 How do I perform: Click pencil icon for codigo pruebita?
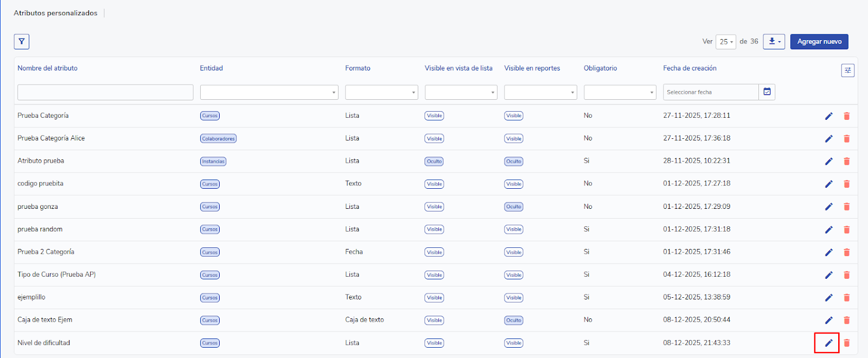828,184
